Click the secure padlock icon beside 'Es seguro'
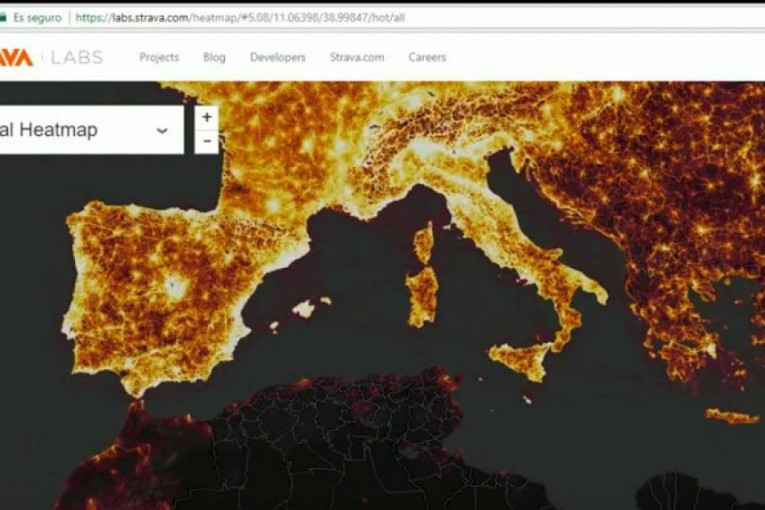Screen dimensions: 765x510 coord(4,18)
